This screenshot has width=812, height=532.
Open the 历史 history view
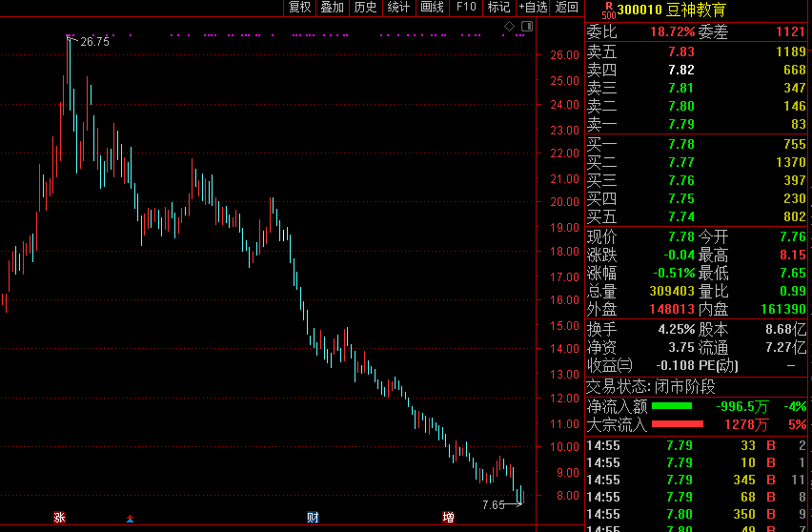click(365, 8)
